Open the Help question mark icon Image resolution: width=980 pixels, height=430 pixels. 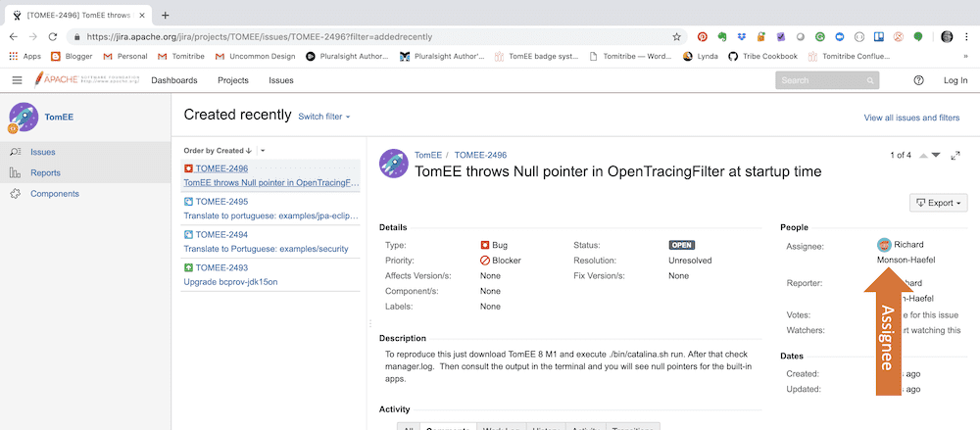(918, 80)
